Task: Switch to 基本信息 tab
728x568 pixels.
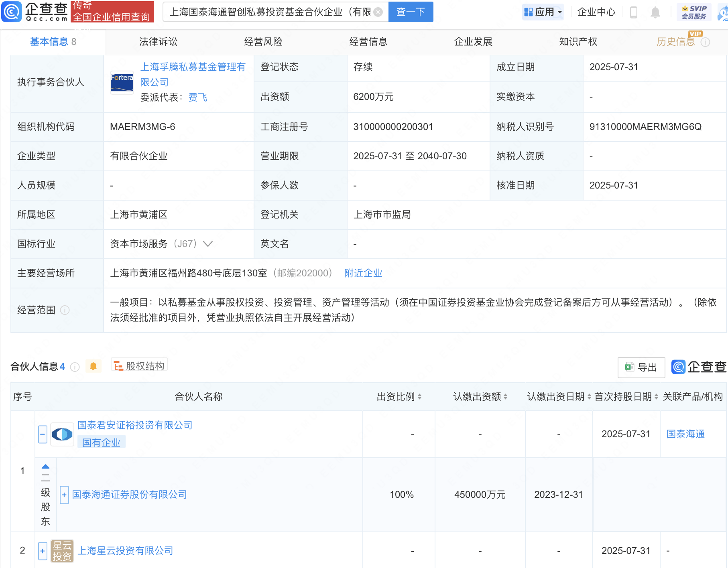Action: point(53,42)
